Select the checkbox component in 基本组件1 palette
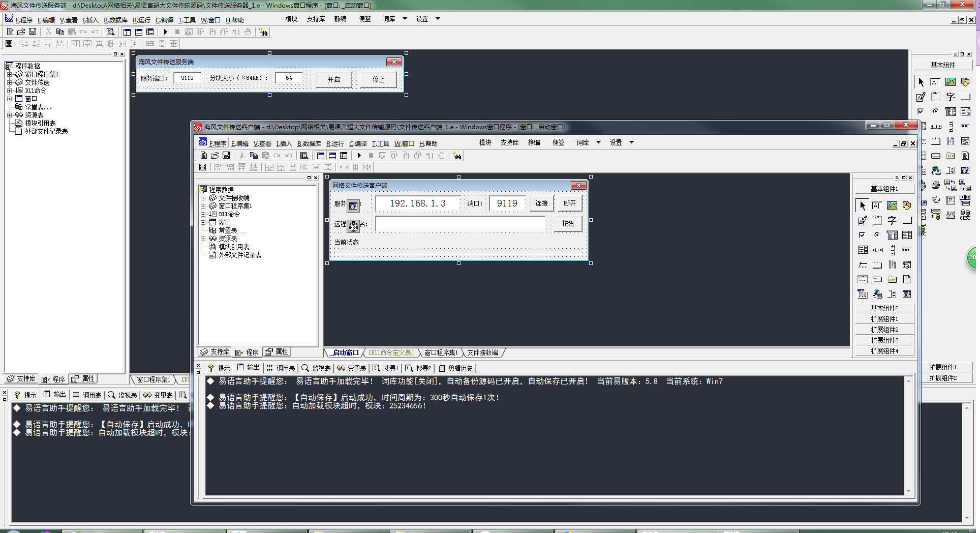 tap(862, 235)
